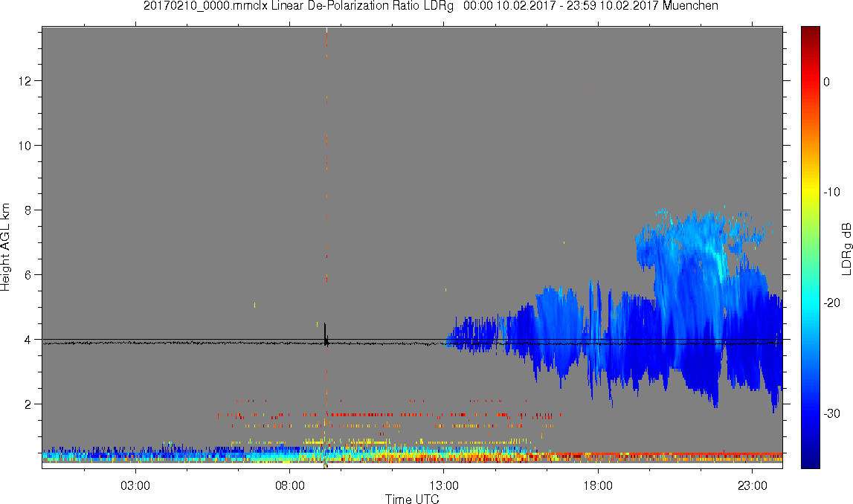Click the 03:00 time tick label

coord(135,485)
